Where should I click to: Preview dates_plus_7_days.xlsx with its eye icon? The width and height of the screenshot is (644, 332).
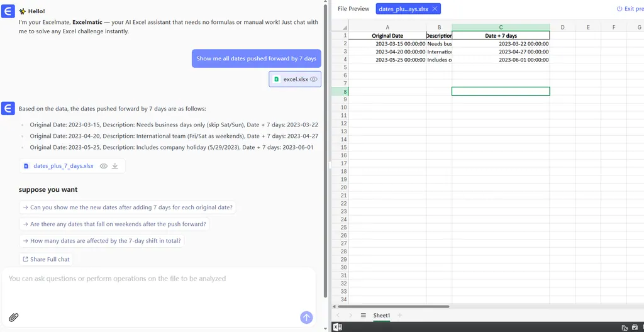click(x=104, y=166)
